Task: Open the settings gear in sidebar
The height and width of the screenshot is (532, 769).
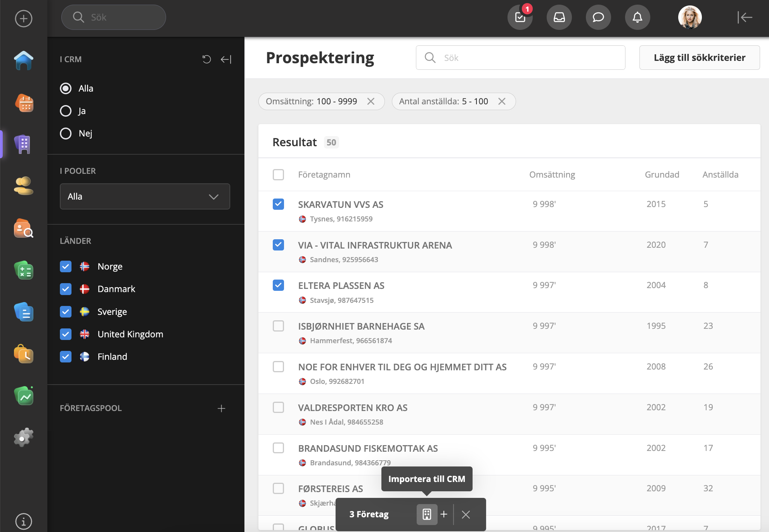Action: [24, 437]
